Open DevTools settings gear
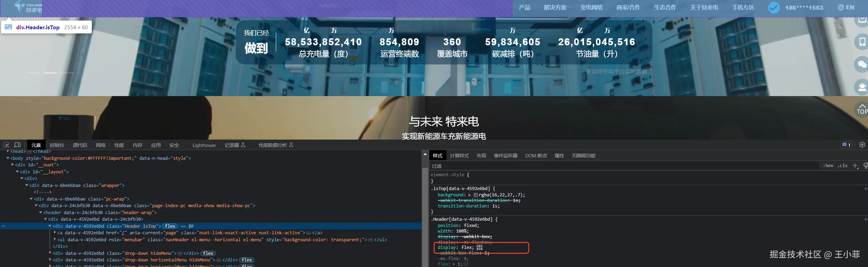 pos(862,145)
